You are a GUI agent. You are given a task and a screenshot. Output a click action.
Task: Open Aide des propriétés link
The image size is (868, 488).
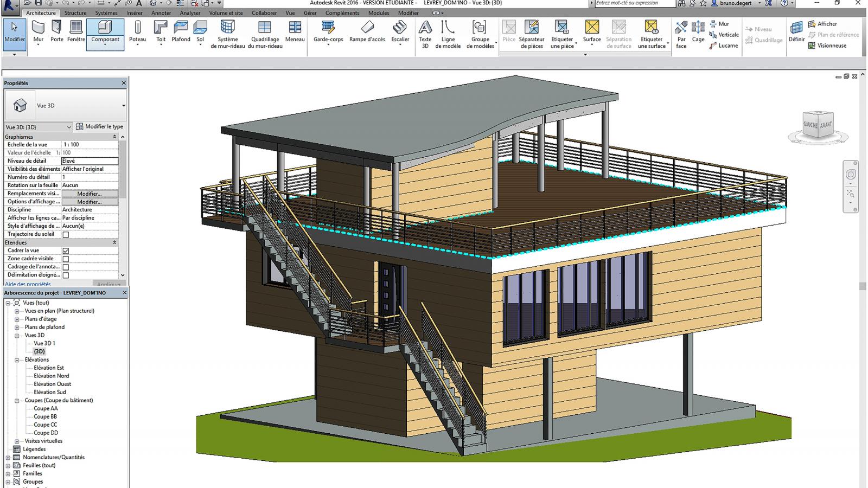pyautogui.click(x=28, y=284)
